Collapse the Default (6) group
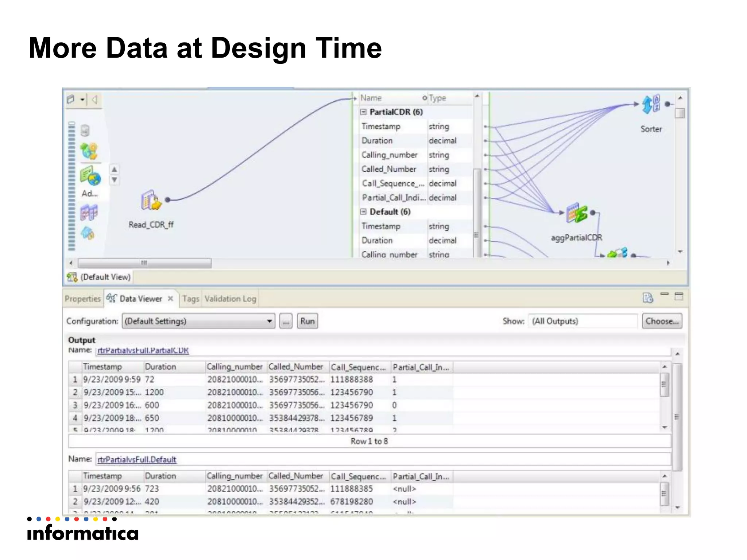 pyautogui.click(x=363, y=212)
